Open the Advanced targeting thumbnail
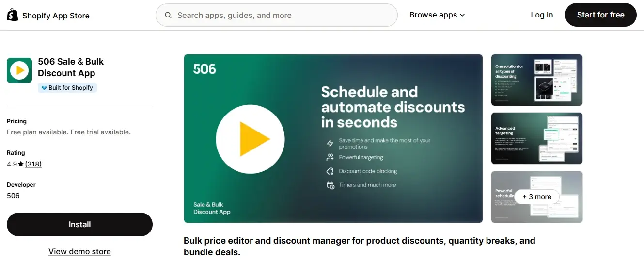Viewport: 644px width, 265px height. [x=537, y=138]
